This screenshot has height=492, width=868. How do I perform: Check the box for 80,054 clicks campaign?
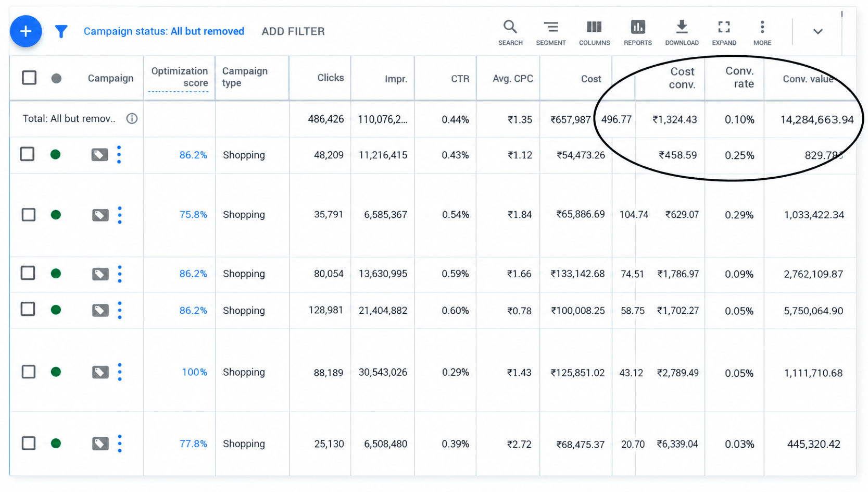(x=28, y=273)
